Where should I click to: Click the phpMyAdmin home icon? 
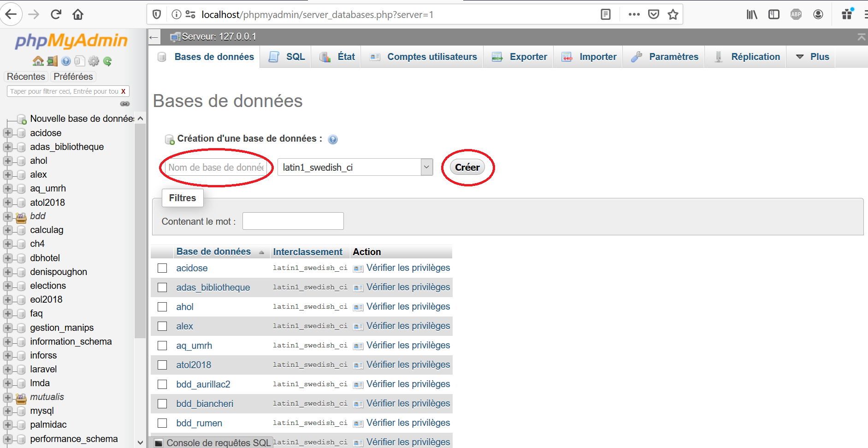[38, 61]
